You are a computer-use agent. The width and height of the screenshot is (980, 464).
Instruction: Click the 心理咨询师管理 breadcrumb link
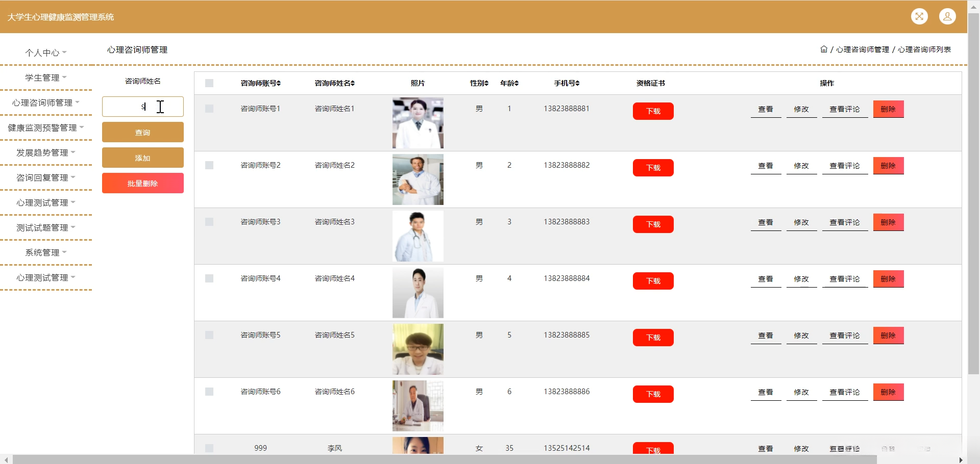point(863,49)
